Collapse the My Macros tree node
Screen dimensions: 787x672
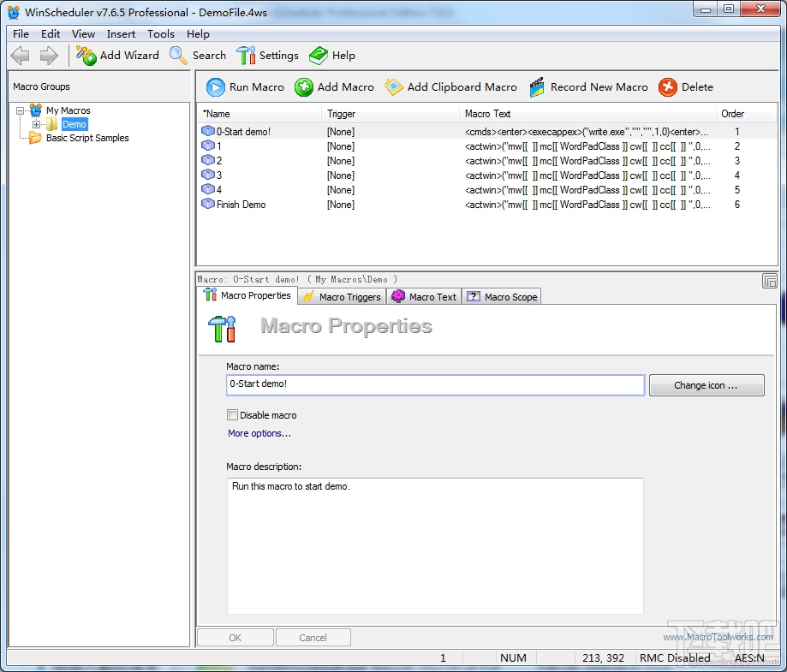click(20, 110)
